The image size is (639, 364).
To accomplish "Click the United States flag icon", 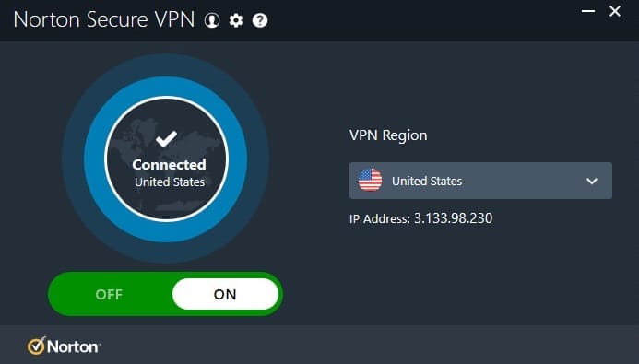I will (370, 181).
